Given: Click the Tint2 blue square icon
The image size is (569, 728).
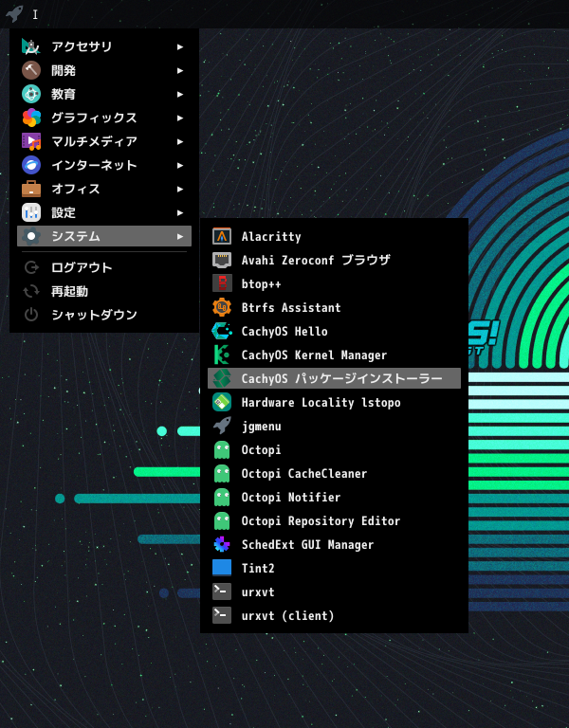Looking at the screenshot, I should click(222, 568).
